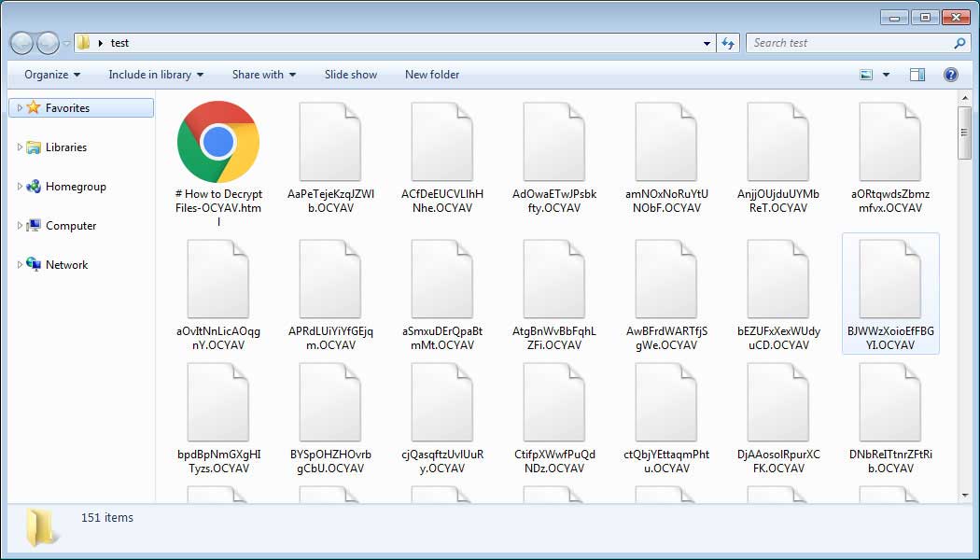Open the view options dropdown arrow
The image size is (980, 560).
tap(886, 75)
